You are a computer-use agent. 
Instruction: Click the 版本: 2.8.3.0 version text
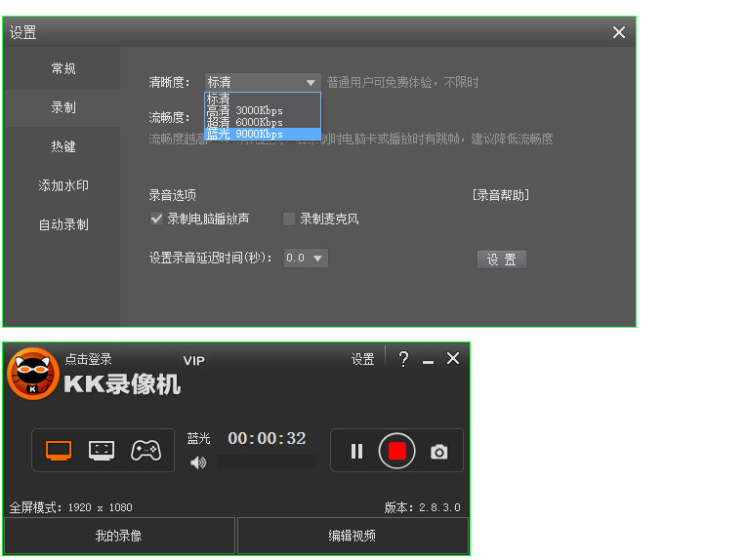[x=422, y=507]
